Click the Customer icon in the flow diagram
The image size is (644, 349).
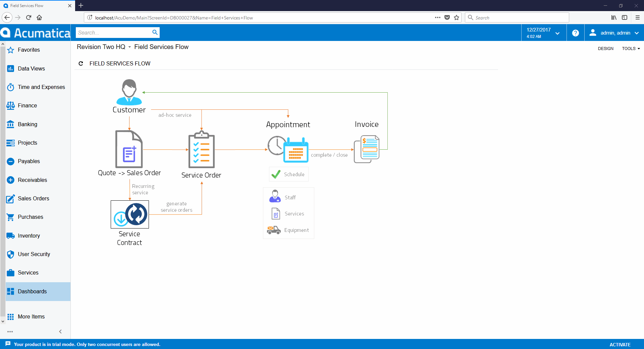[129, 92]
